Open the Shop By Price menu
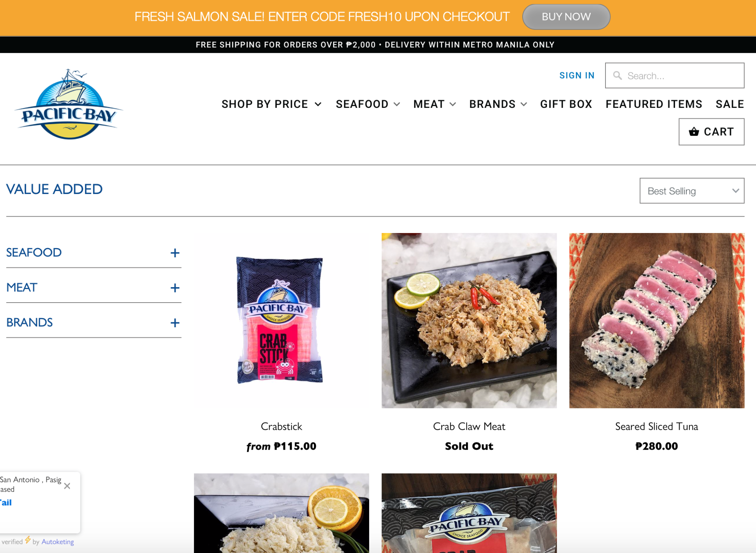 coord(272,104)
